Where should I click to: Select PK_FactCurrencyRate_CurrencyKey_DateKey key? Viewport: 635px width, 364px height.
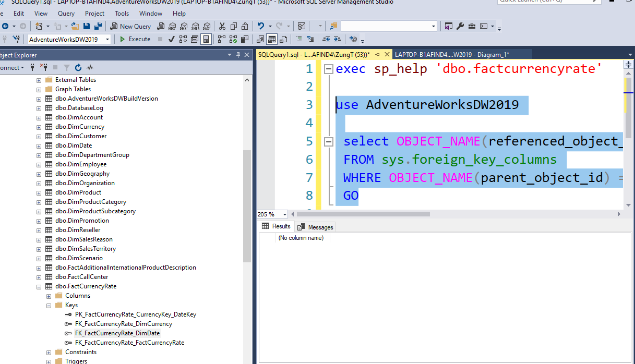[x=136, y=314]
